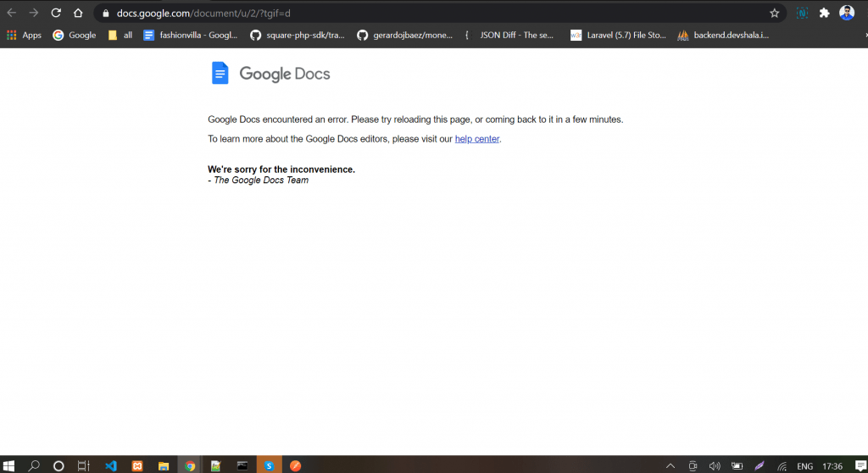
Task: View site info via the padlock icon
Action: [106, 14]
